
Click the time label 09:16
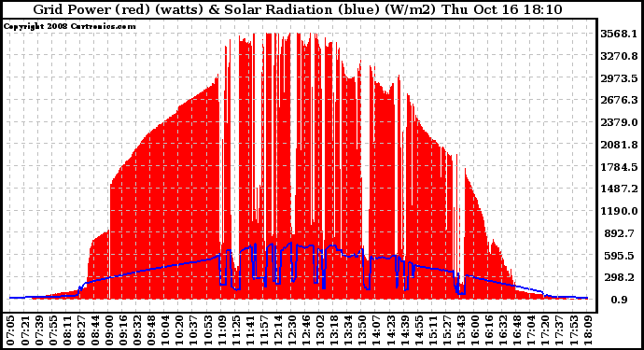coord(123,330)
